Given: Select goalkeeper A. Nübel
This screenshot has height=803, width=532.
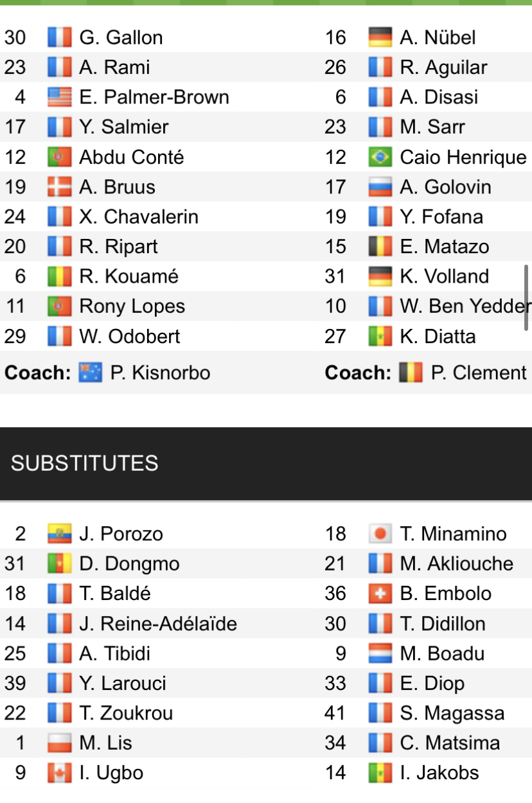Looking at the screenshot, I should click(438, 37).
